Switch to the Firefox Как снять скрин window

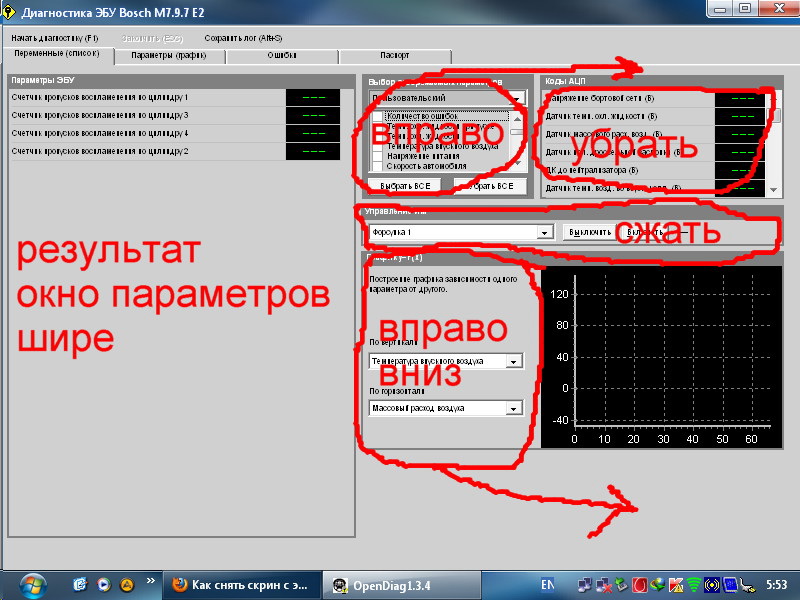click(x=242, y=585)
